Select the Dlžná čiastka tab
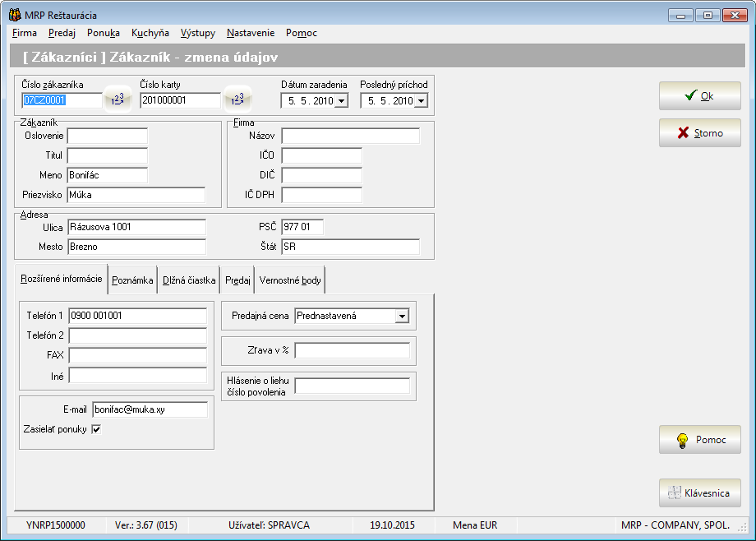Viewport: 756px width, 541px height. (x=189, y=280)
